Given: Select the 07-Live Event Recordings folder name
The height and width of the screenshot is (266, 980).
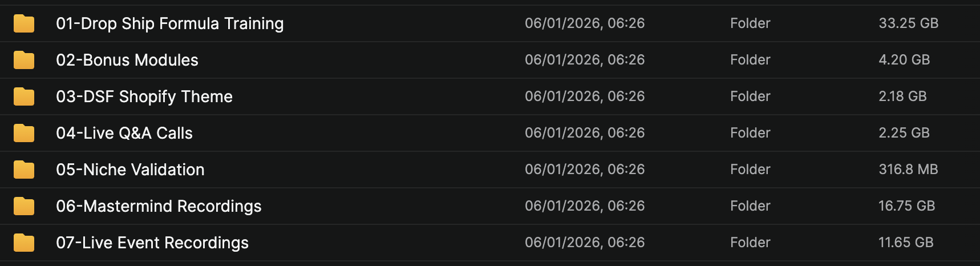Looking at the screenshot, I should click(152, 243).
